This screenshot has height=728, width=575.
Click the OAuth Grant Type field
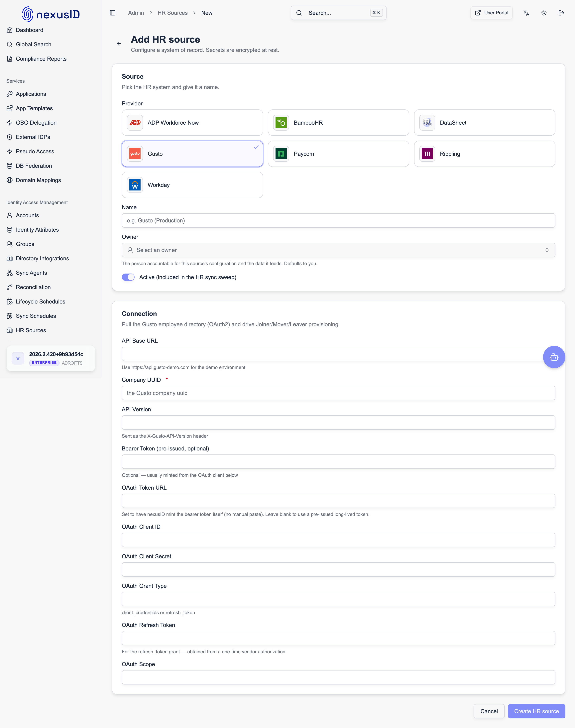point(338,599)
